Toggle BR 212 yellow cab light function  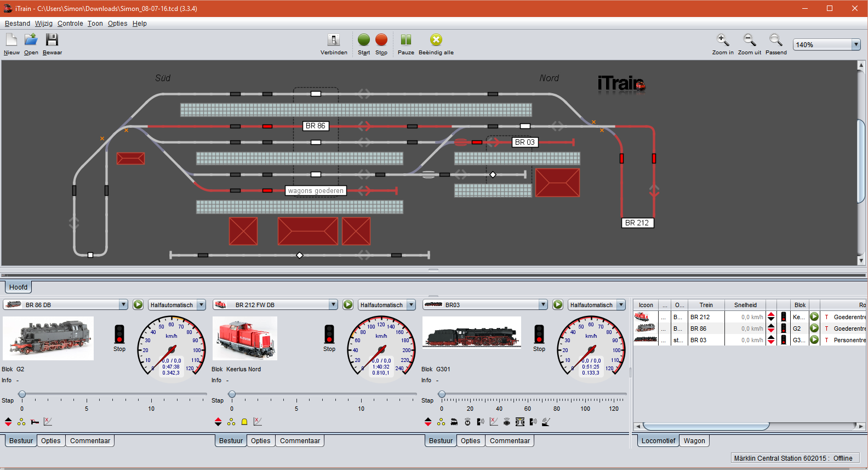244,422
